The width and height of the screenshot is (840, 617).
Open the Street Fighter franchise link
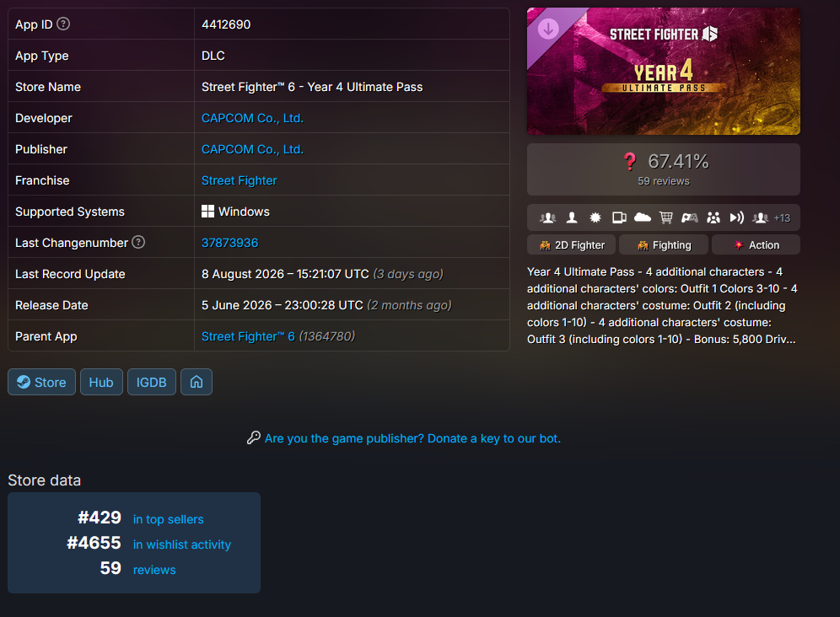coord(240,180)
